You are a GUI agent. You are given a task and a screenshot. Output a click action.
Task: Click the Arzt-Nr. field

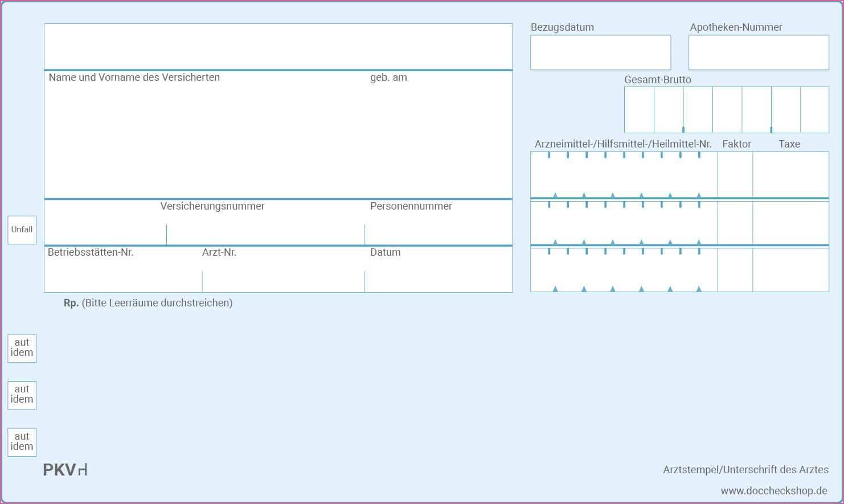coord(283,279)
